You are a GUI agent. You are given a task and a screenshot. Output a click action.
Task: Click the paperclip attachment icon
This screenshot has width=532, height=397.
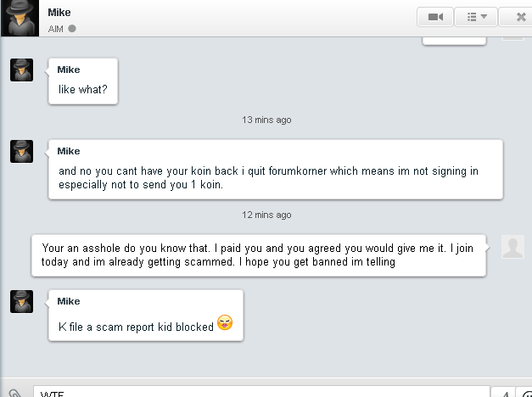14,393
